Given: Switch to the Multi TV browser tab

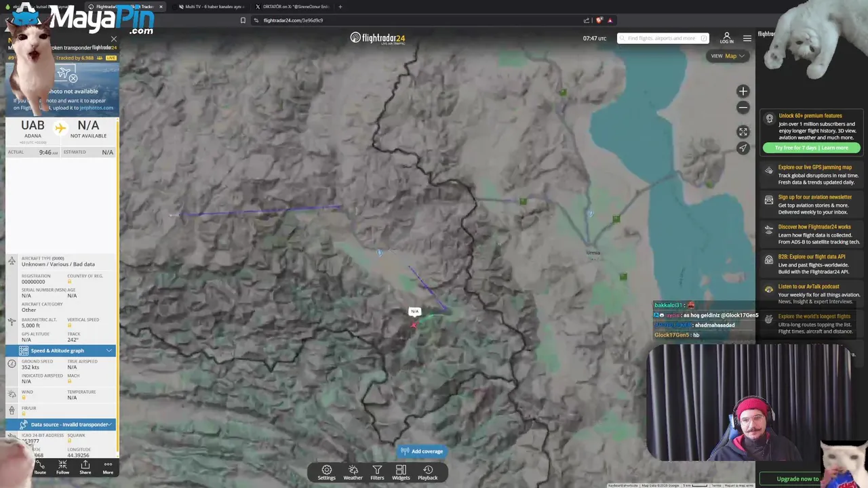Looking at the screenshot, I should [x=210, y=7].
